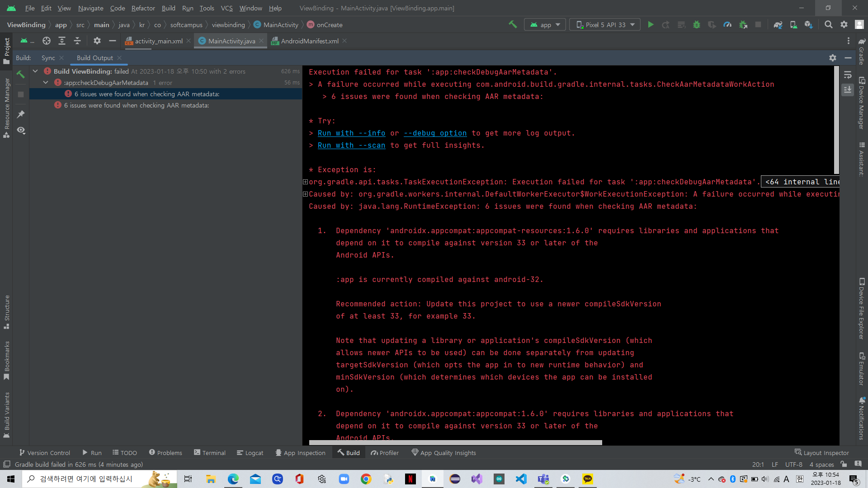The width and height of the screenshot is (868, 488).
Task: Toggle the eye view options in Build sidebar
Action: pos(21,131)
